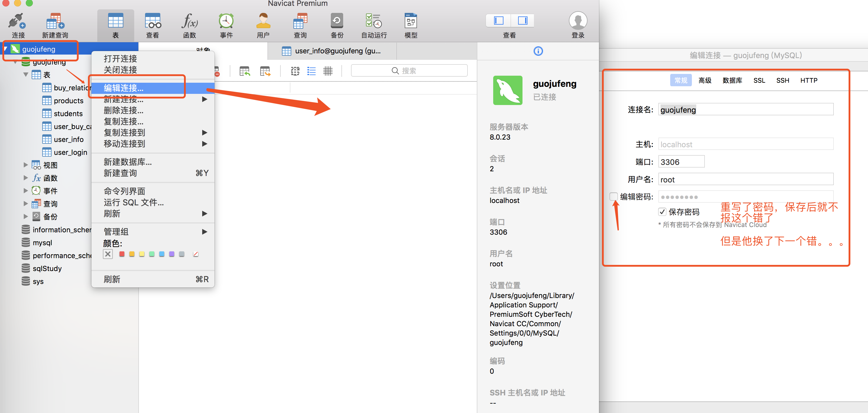This screenshot has height=413, width=868.
Task: Click the 用户名 field showing root
Action: pos(746,179)
